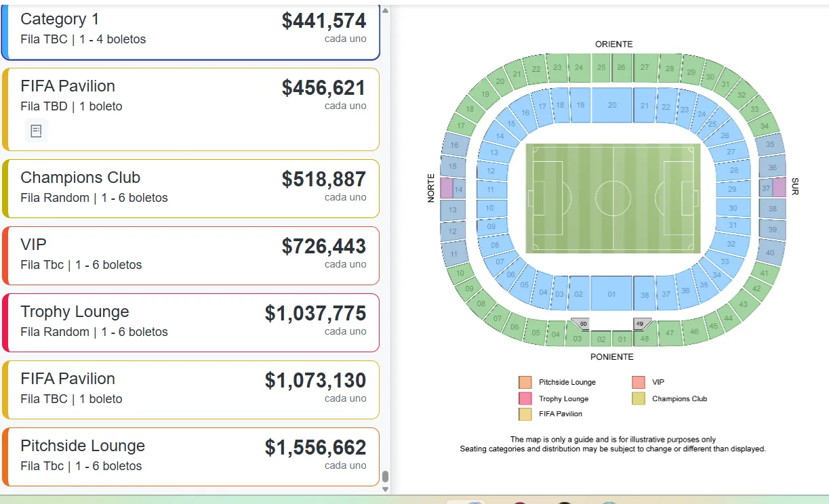829x504 pixels.
Task: Select the Category 1 ticket listing
Action: coord(190,28)
